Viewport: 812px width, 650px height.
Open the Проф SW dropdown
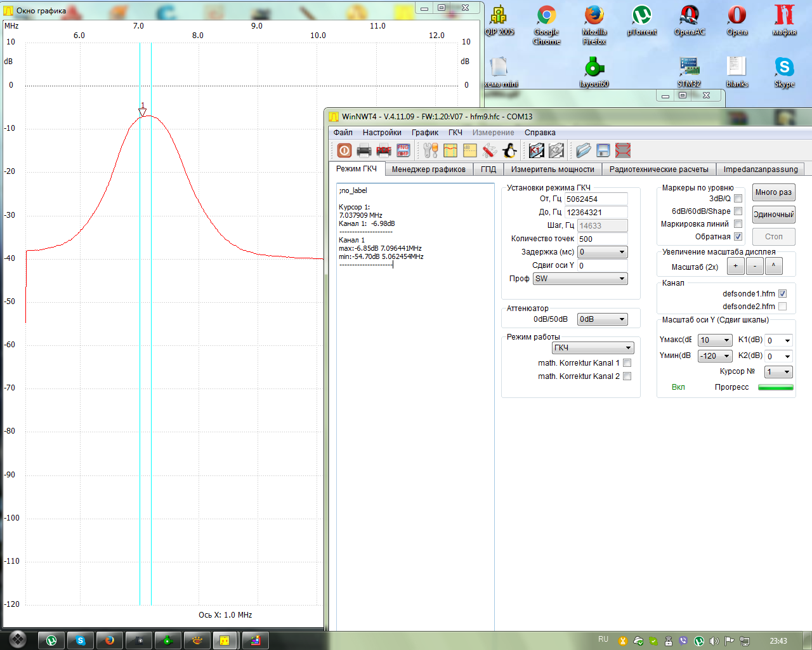coord(580,279)
